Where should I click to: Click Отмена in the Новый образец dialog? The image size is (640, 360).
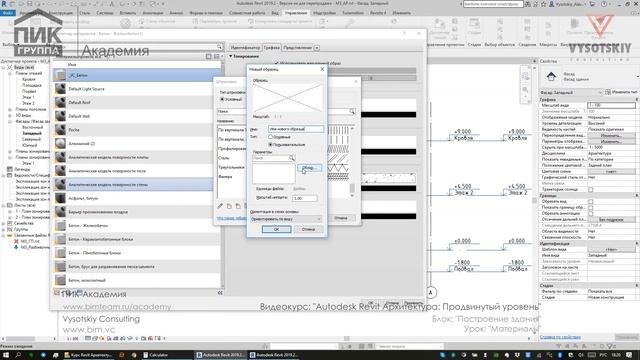coord(308,229)
